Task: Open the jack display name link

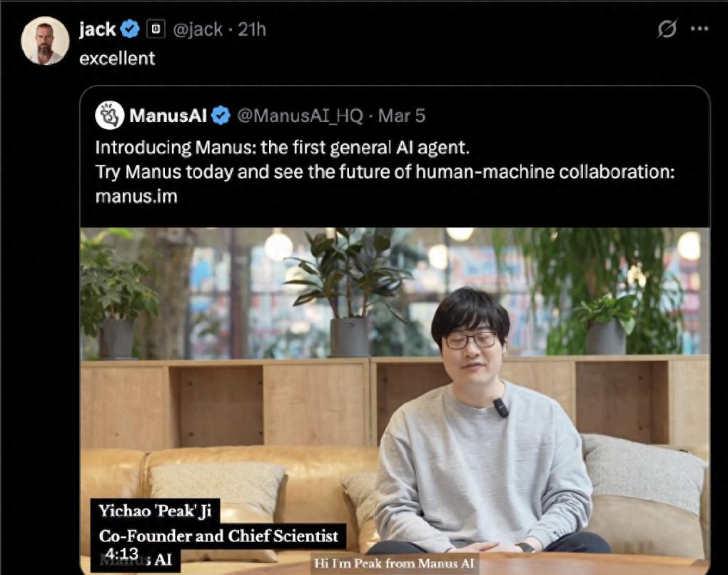Action: click(x=98, y=29)
